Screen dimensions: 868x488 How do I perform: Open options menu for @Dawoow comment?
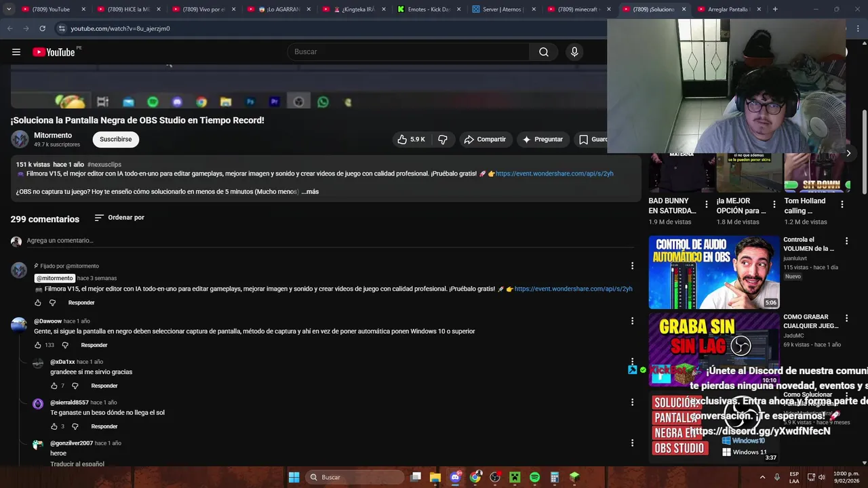pyautogui.click(x=632, y=321)
